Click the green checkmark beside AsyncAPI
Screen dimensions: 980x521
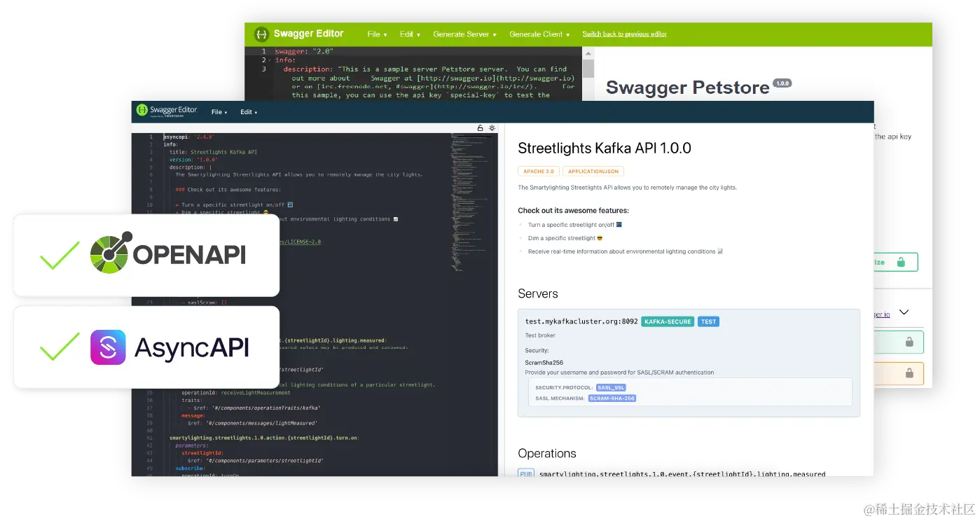click(x=59, y=347)
